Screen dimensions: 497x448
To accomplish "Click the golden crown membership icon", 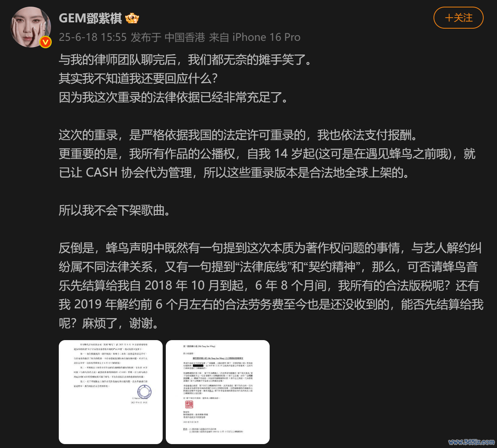I will pyautogui.click(x=132, y=18).
